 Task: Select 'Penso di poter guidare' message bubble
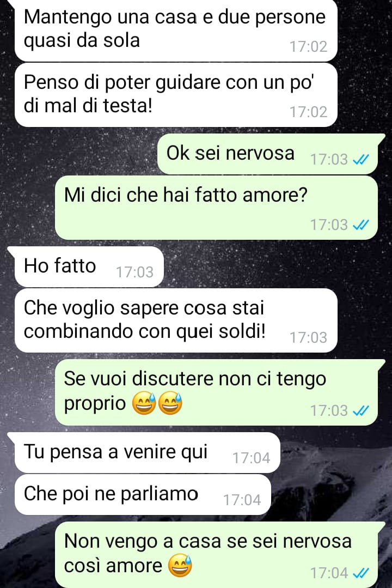point(176,95)
